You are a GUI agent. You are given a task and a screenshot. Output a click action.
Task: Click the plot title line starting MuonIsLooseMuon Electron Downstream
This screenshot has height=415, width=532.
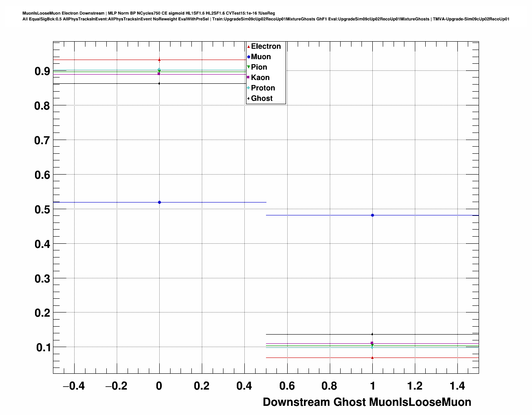pyautogui.click(x=149, y=13)
